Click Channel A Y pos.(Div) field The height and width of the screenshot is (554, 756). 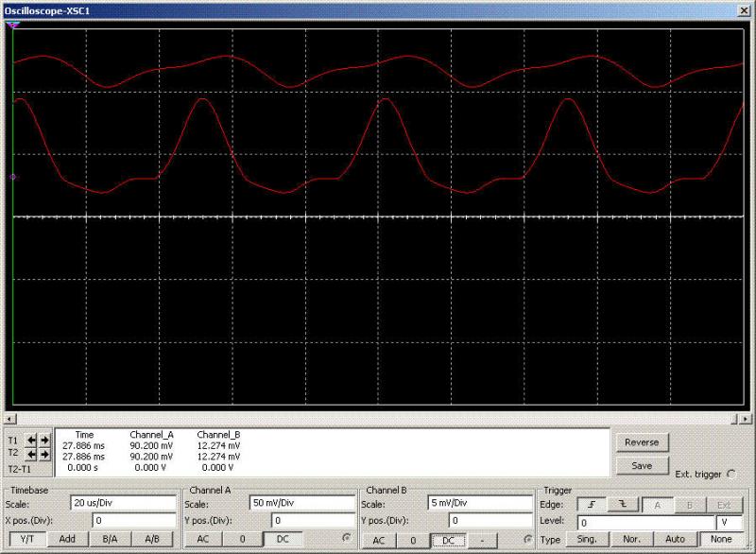(314, 520)
